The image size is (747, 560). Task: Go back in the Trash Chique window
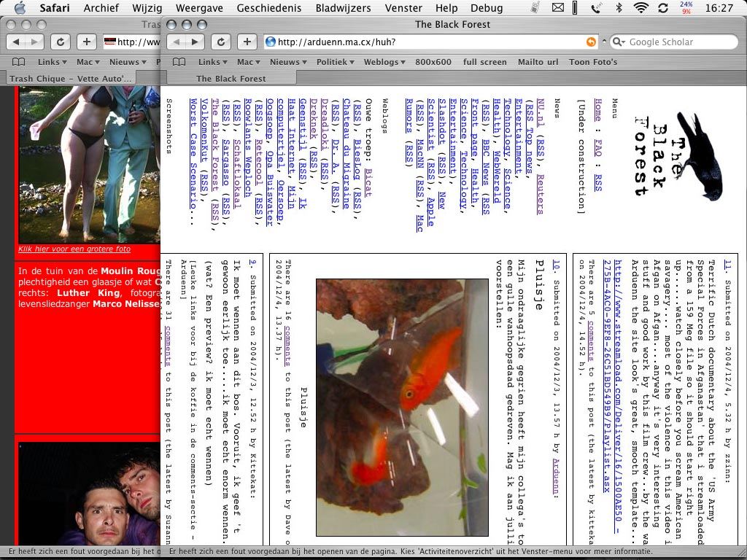[16, 42]
